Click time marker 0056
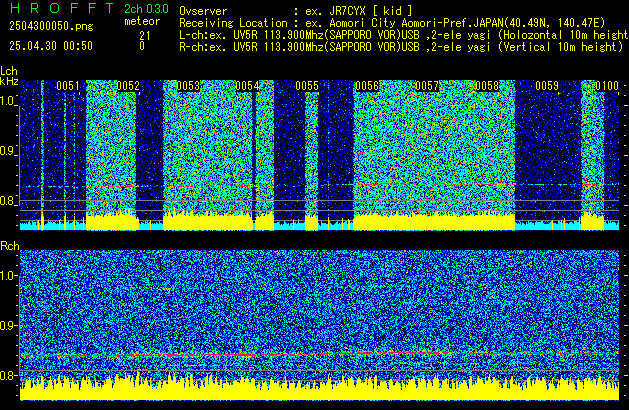 coord(367,86)
